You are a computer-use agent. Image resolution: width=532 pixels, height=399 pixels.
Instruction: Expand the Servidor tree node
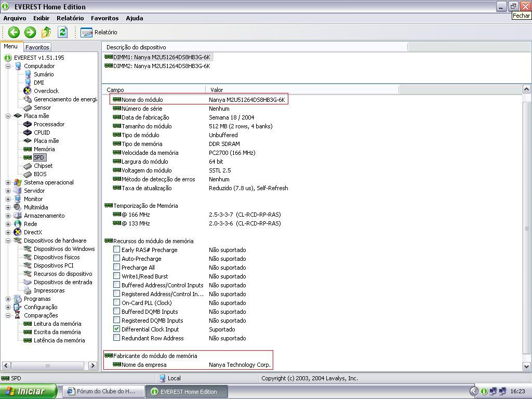tap(8, 191)
